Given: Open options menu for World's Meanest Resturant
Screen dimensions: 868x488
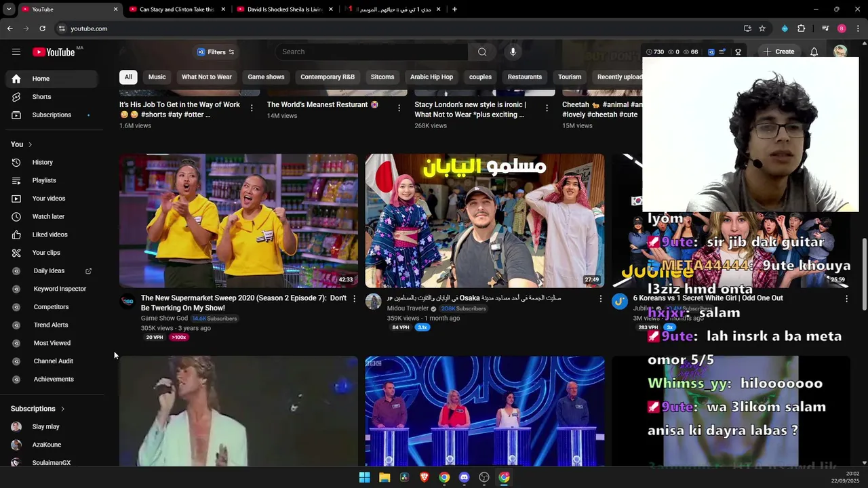Looking at the screenshot, I should 399,108.
